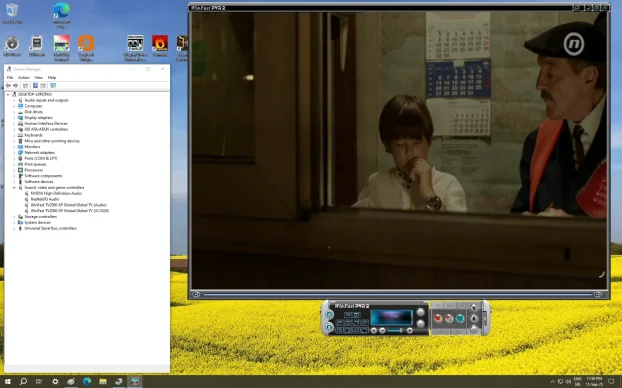This screenshot has width=622, height=388.
Task: Open the taskbar clock and date
Action: (593, 382)
